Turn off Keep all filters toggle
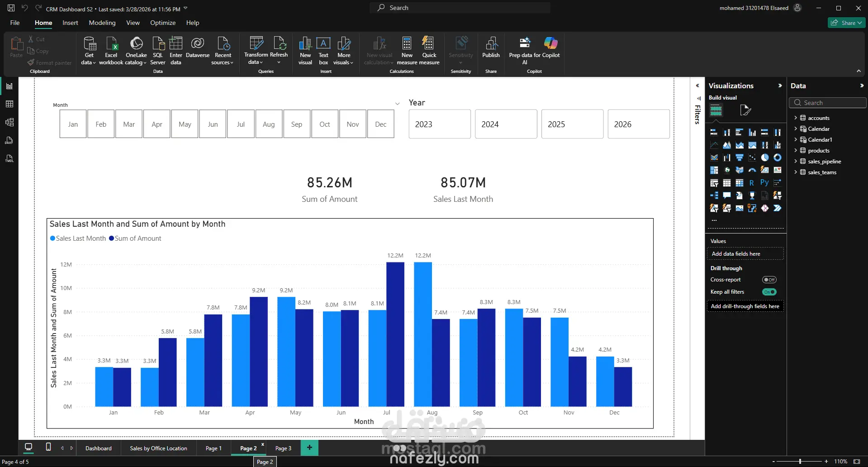868x467 pixels. (769, 292)
